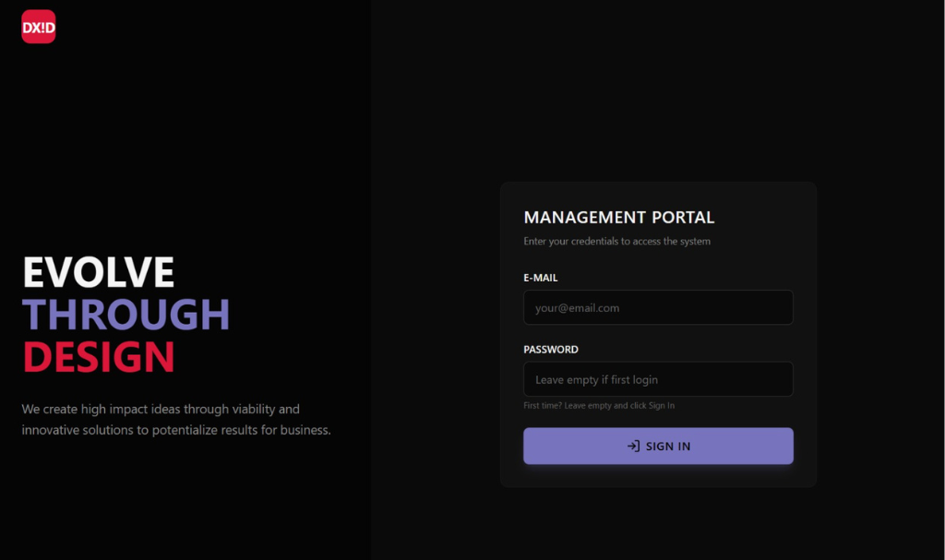945x560 pixels.
Task: Click the your@email.com placeholder text
Action: pyautogui.click(x=577, y=308)
